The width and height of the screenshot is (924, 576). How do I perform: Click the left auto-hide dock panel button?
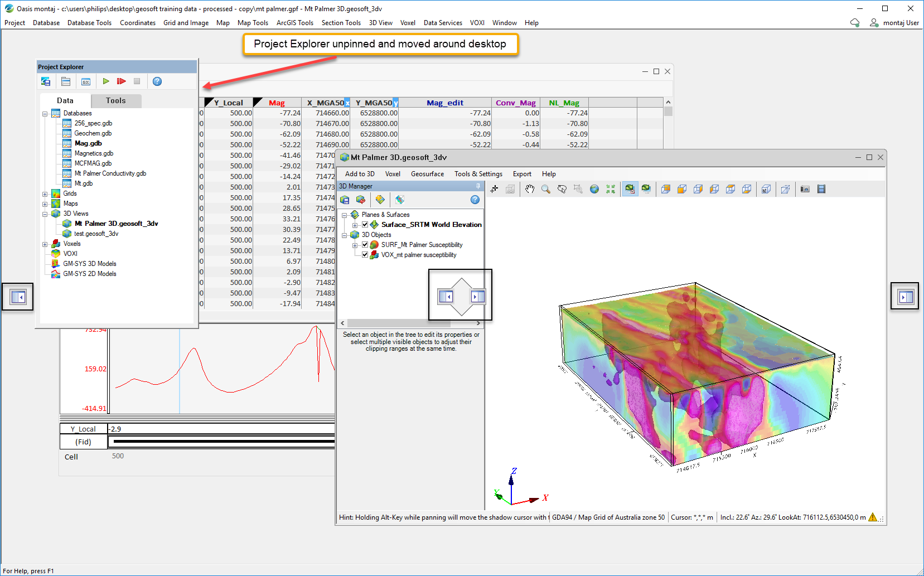[18, 297]
